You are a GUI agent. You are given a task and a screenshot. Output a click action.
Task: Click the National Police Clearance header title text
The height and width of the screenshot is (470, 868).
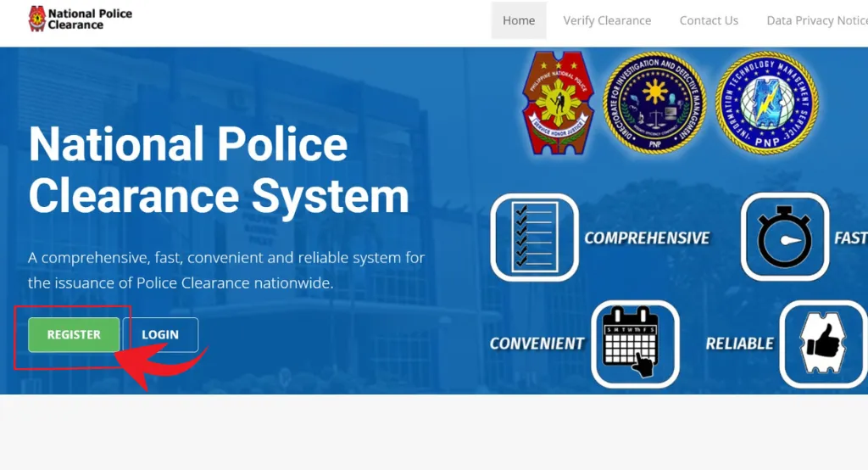[x=90, y=19]
